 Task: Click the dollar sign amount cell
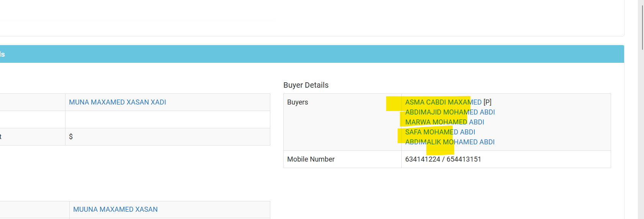pos(168,137)
